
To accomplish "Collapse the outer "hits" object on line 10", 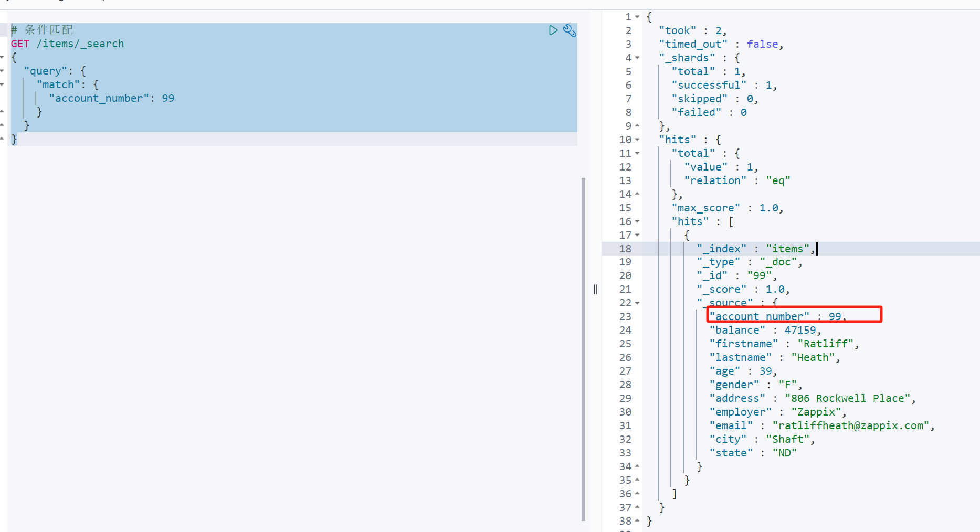I will tap(637, 140).
